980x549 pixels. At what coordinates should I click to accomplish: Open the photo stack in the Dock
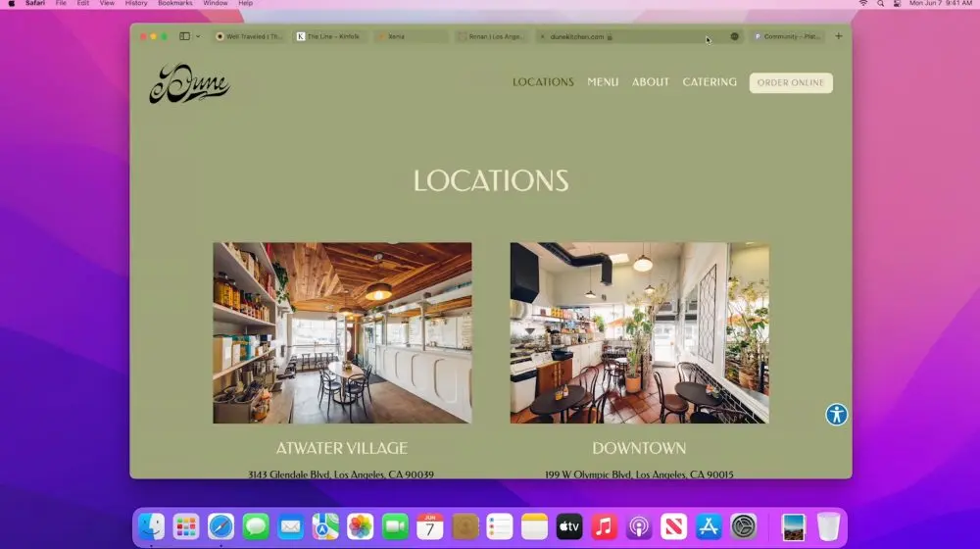794,526
